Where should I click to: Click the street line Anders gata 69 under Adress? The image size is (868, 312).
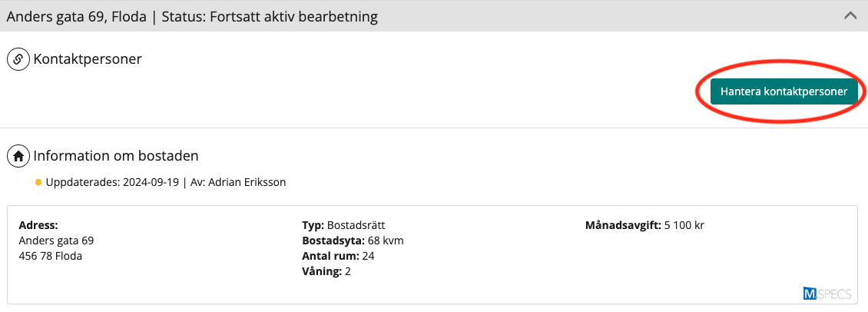(56, 241)
